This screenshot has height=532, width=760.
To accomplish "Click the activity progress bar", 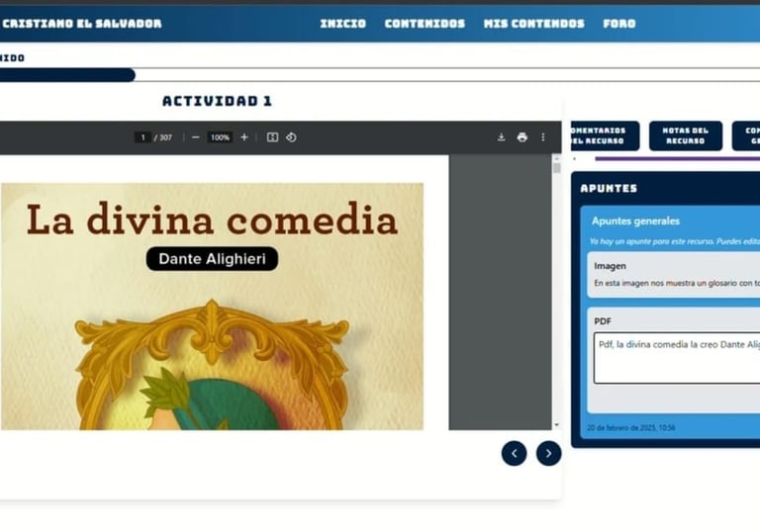I will (x=380, y=75).
